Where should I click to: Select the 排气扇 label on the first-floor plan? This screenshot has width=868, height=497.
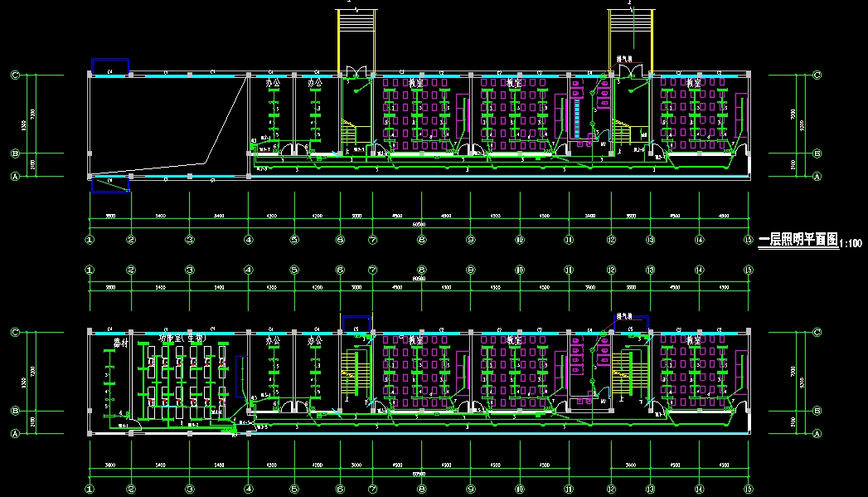point(624,60)
